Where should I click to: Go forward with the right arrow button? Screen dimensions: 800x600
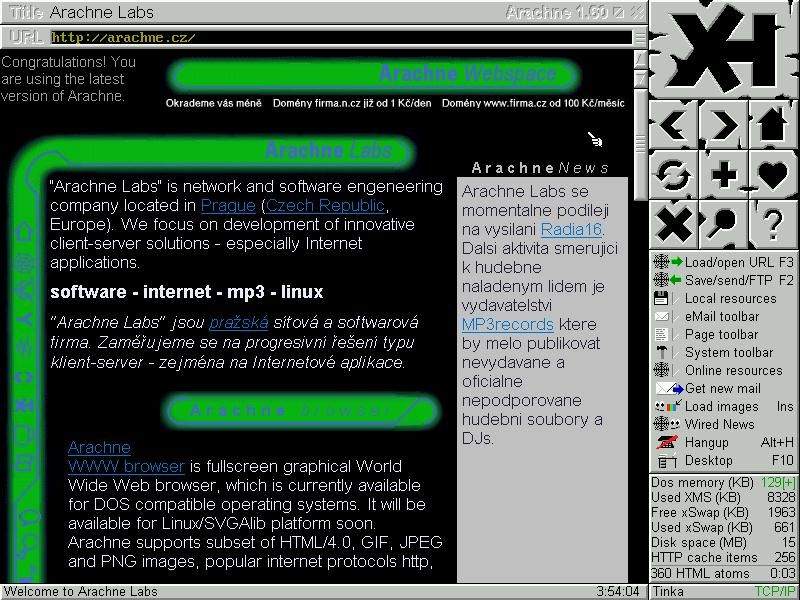point(723,124)
